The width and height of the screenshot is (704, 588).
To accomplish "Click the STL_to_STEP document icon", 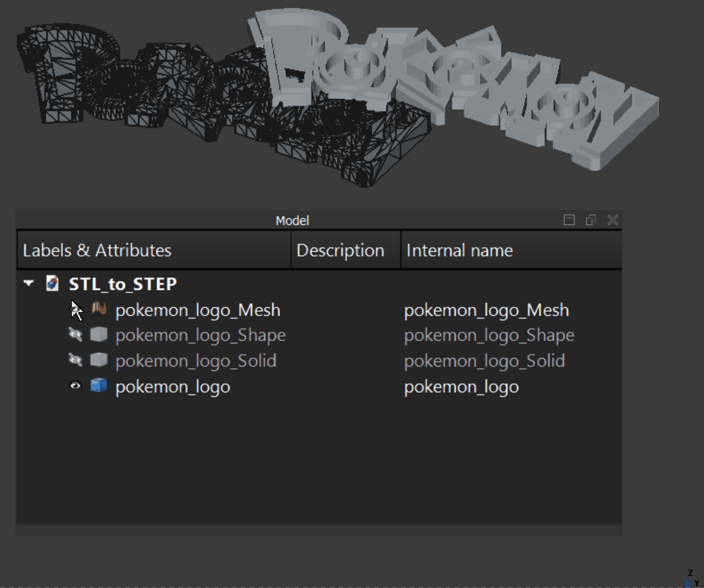I will pyautogui.click(x=52, y=284).
